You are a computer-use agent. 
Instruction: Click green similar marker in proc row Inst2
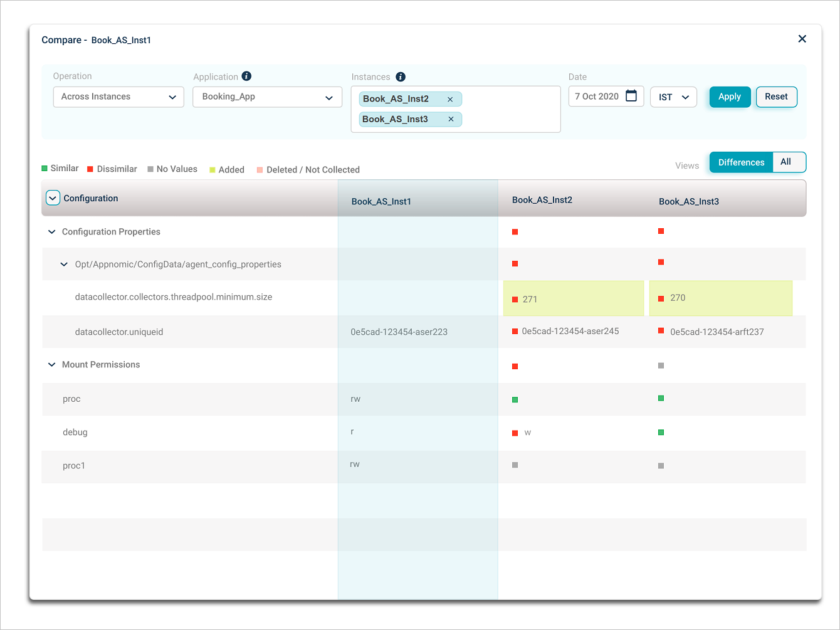(515, 399)
